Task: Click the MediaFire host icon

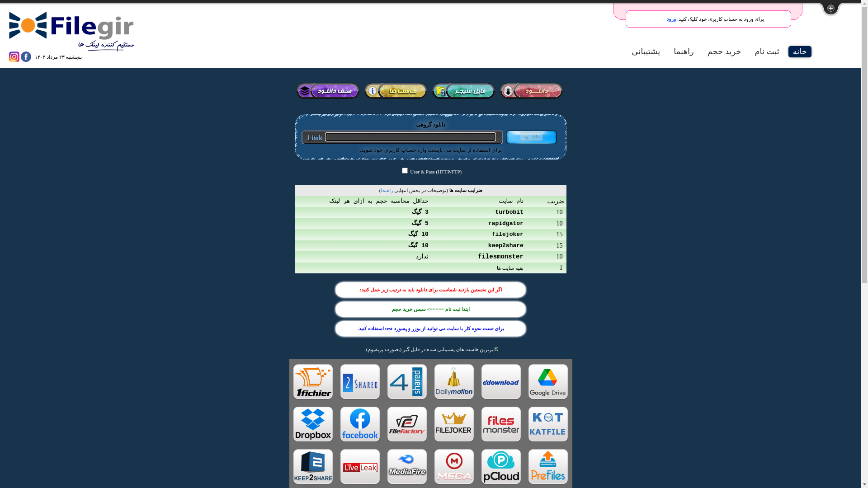Action: pyautogui.click(x=407, y=467)
